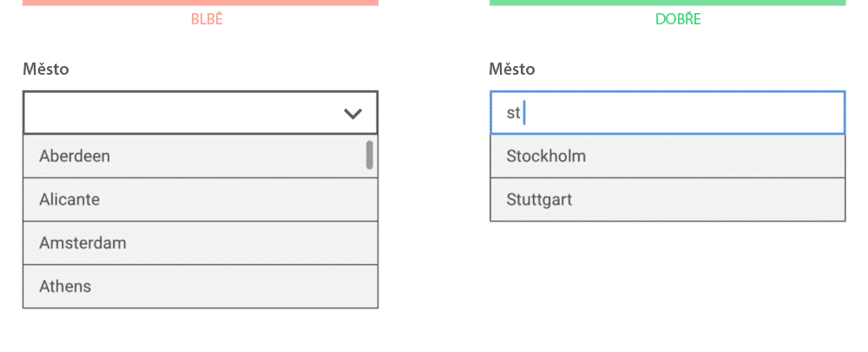868x352 pixels.
Task: Click the empty space right of 'st' in the search field
Action: click(684, 113)
